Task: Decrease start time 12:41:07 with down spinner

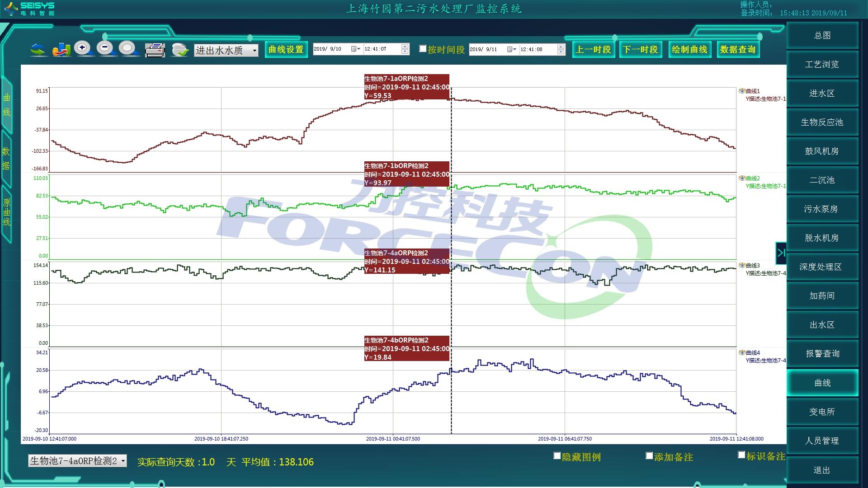Action: [405, 52]
